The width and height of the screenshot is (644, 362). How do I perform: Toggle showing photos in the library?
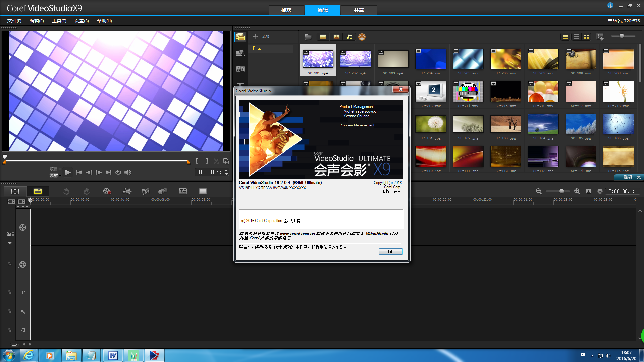[336, 37]
